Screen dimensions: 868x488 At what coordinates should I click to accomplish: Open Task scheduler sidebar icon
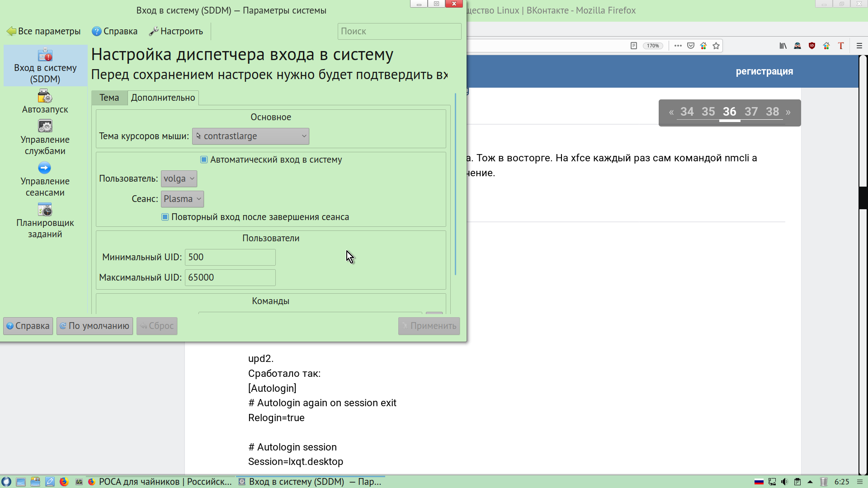tap(45, 221)
